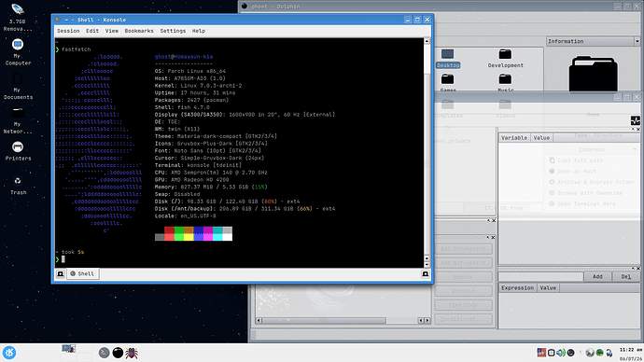Click the volume speaker tray icon
The image size is (644, 362).
[x=561, y=353]
